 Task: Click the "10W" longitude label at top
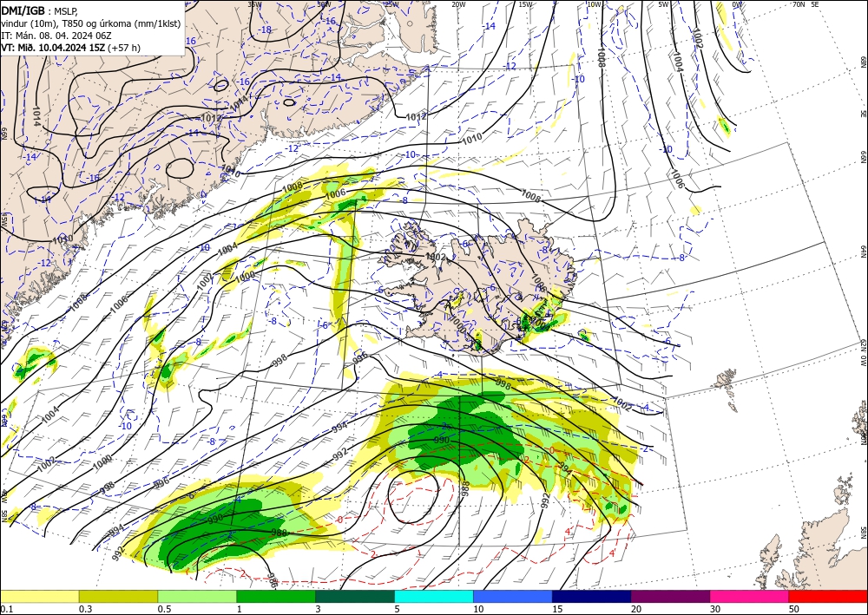(x=594, y=4)
